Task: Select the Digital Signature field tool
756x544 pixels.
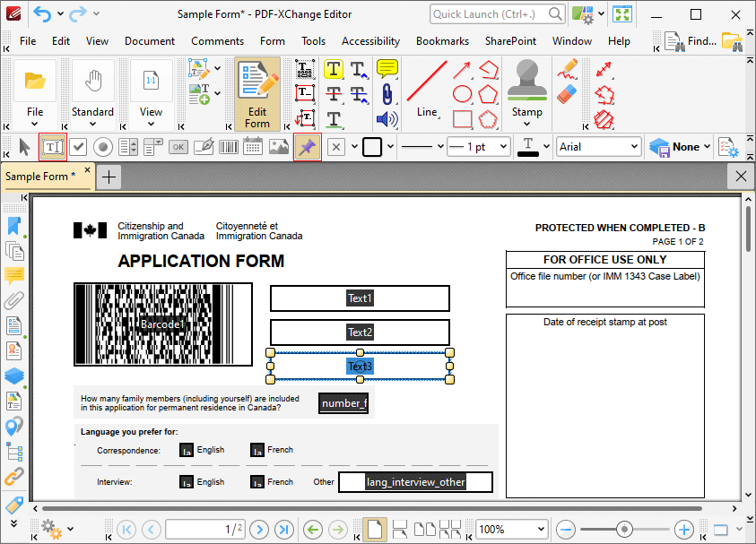Action: coord(204,147)
